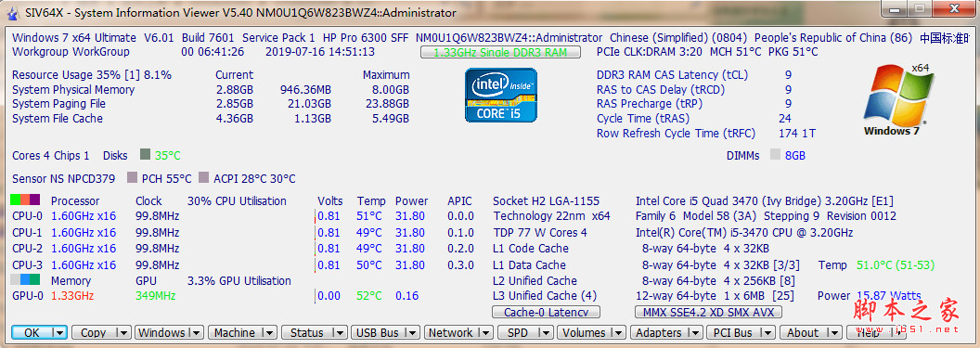Select the 'CPU-3' row label
The image size is (980, 348).
click(x=27, y=264)
